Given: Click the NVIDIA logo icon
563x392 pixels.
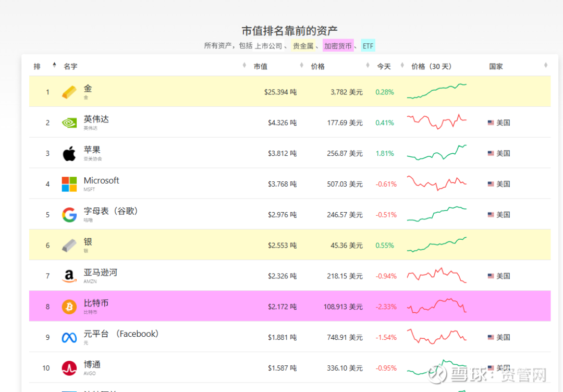Looking at the screenshot, I should [x=68, y=122].
